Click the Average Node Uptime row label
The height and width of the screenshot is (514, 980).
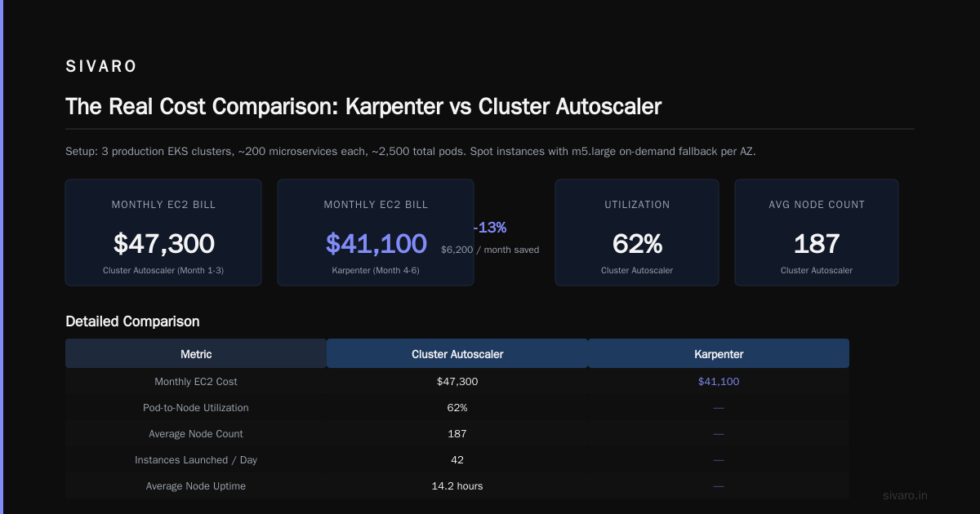(196, 486)
